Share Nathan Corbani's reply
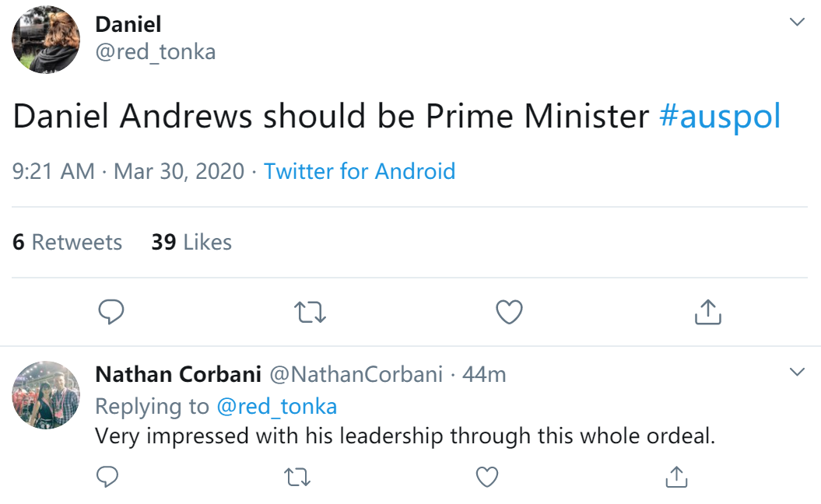 coord(677,476)
